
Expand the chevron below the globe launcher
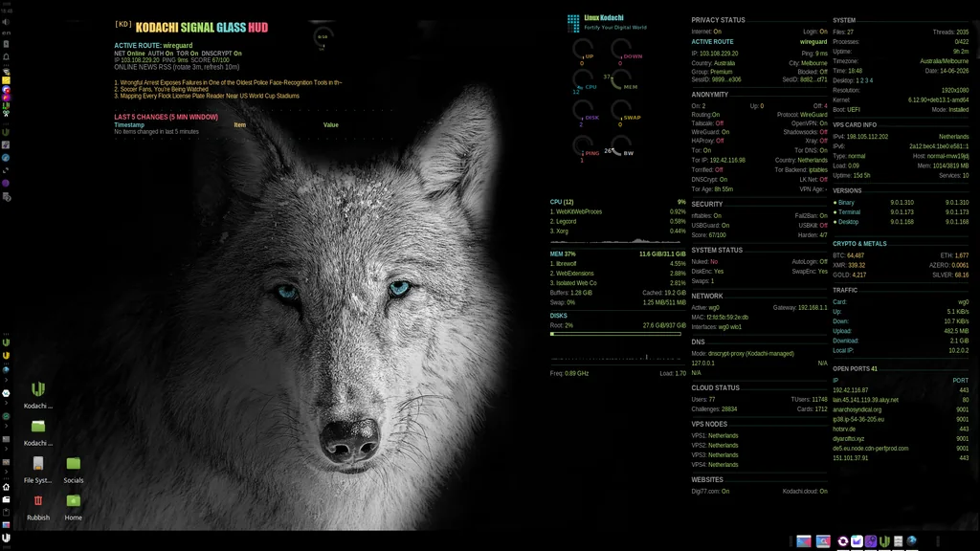point(7,380)
